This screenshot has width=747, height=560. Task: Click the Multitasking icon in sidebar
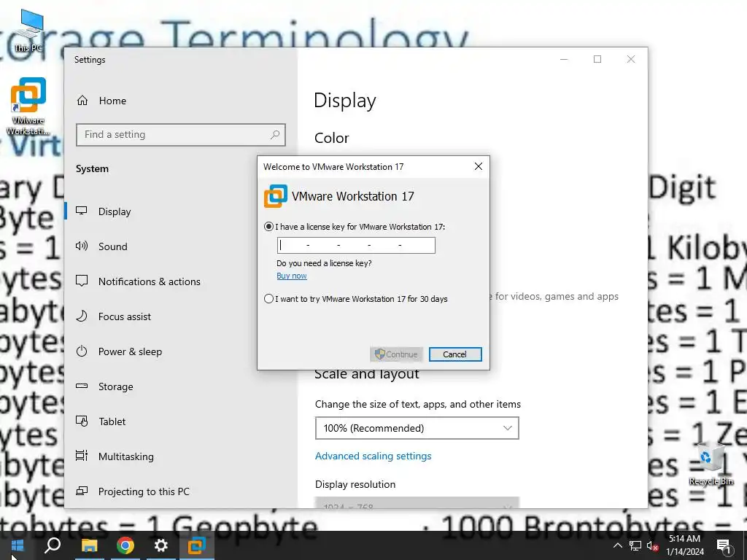tap(82, 456)
